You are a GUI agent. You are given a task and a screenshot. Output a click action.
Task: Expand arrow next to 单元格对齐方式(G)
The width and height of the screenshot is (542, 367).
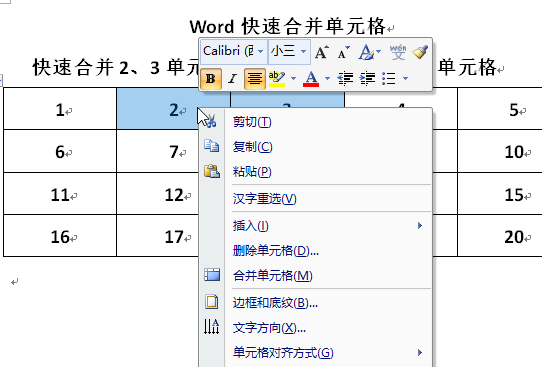pos(420,352)
